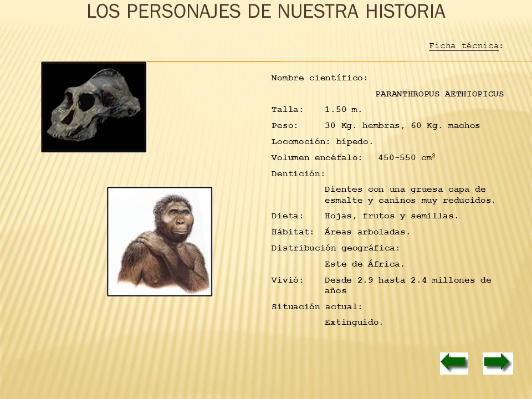Advance using the green right arrow
Screen dimensions: 532x399
click(x=498, y=364)
